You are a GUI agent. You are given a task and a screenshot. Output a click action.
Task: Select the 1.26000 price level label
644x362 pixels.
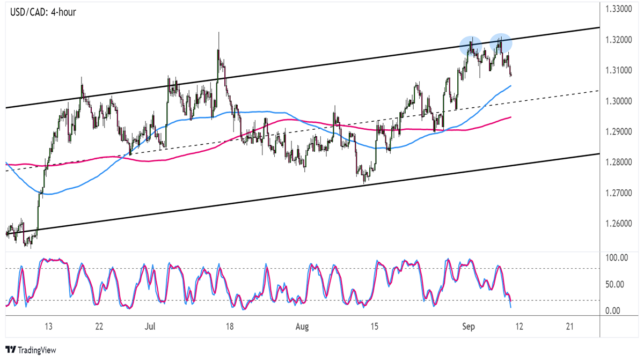tap(619, 223)
